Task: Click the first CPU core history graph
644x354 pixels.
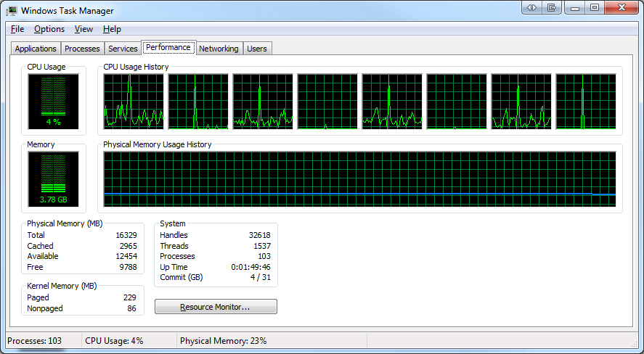Action: [x=134, y=102]
